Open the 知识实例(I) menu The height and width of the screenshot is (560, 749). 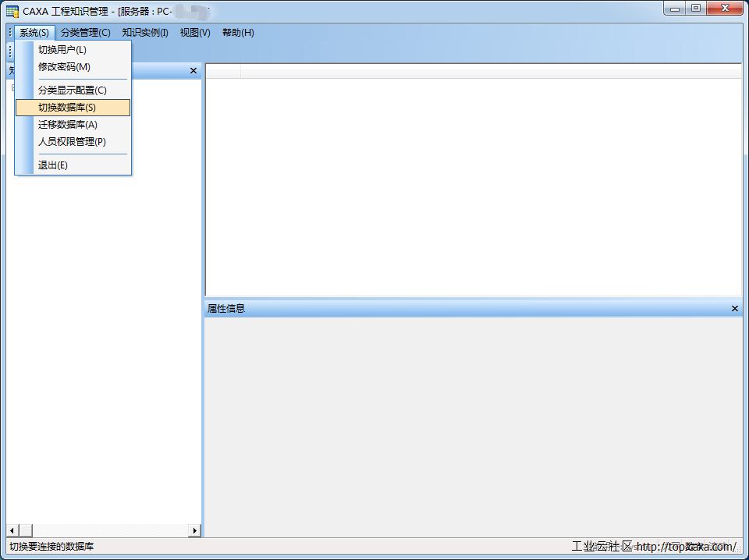(145, 33)
